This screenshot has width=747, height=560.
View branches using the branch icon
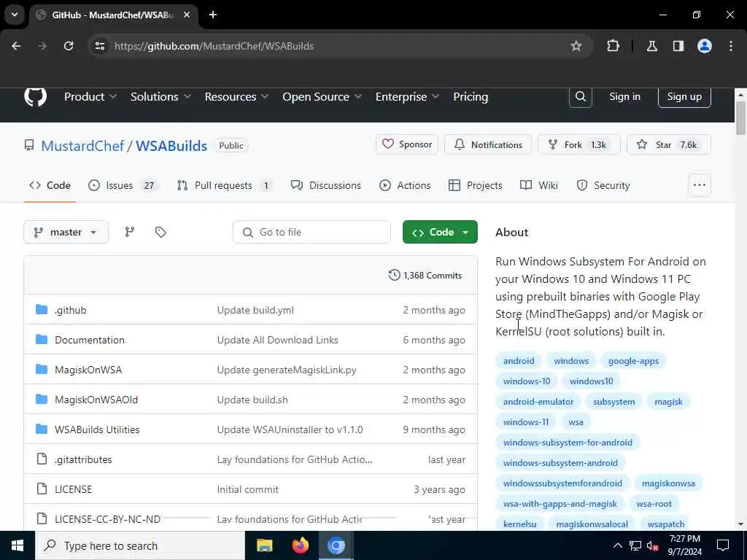point(130,232)
